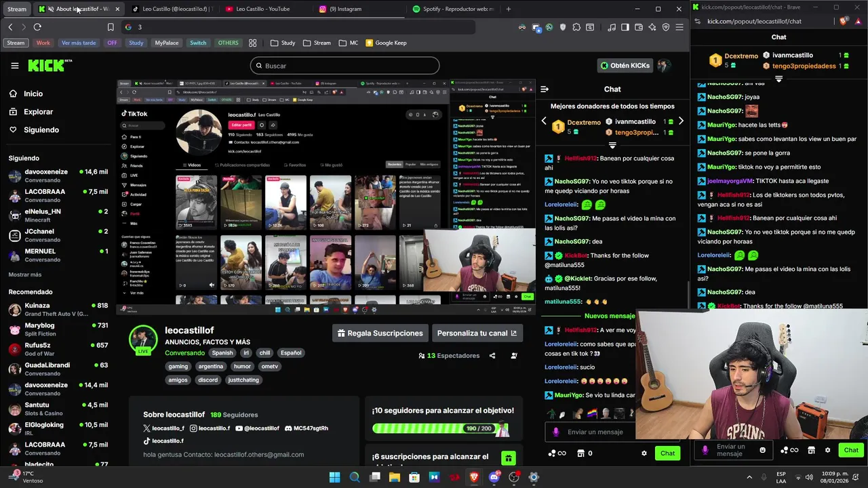Open the Leo AI sparkle icon
868x488 pixels.
pos(652,27)
